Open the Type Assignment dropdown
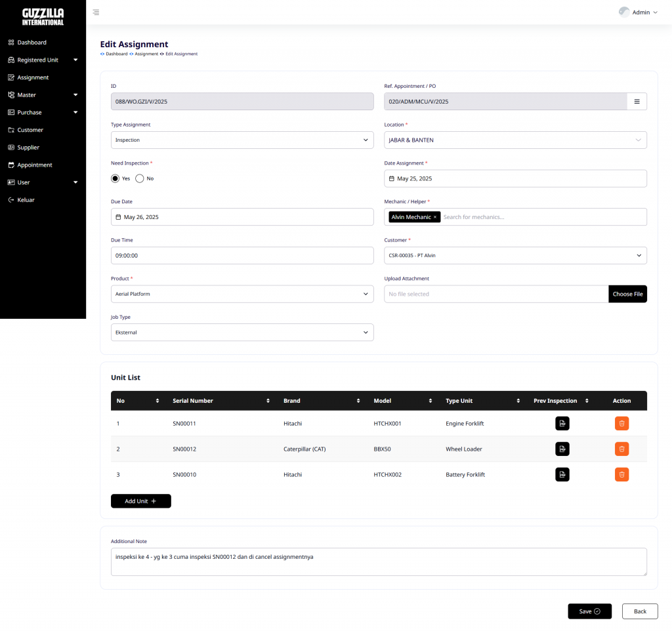The height and width of the screenshot is (633, 672). 242,140
